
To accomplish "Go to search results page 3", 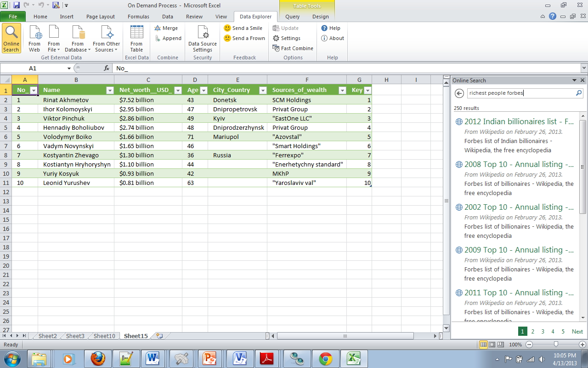I will (543, 331).
